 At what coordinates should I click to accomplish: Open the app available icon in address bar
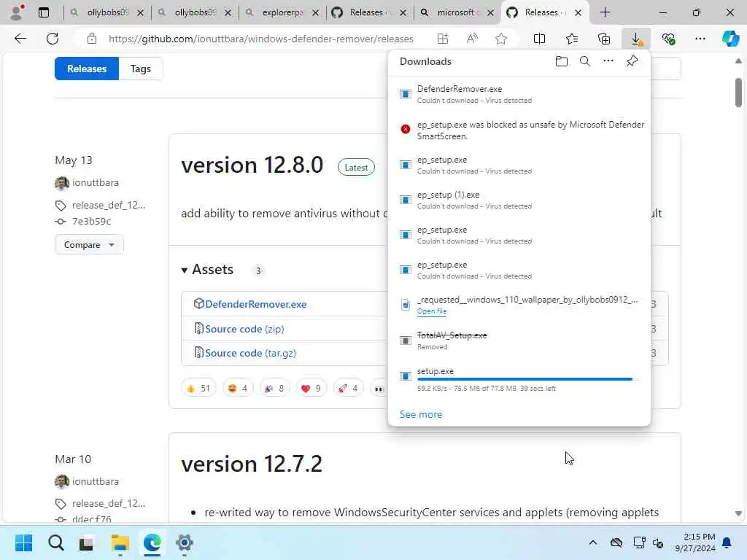(x=443, y=39)
